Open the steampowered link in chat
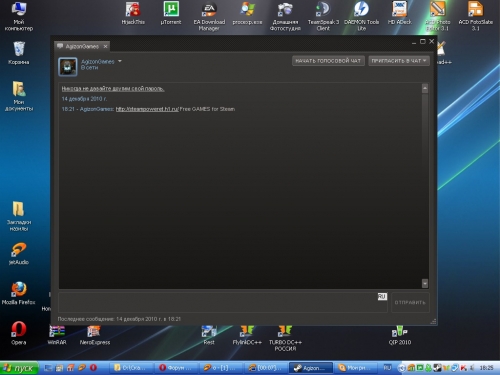Viewport: 500px width, 375px height. [147, 109]
